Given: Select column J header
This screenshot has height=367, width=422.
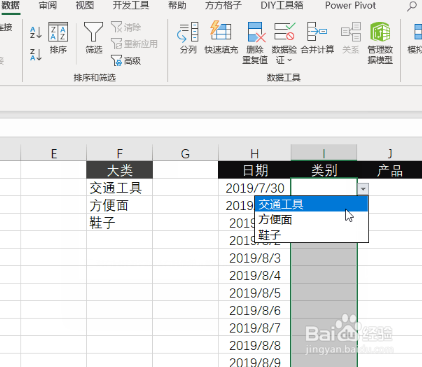Looking at the screenshot, I should pyautogui.click(x=390, y=153).
